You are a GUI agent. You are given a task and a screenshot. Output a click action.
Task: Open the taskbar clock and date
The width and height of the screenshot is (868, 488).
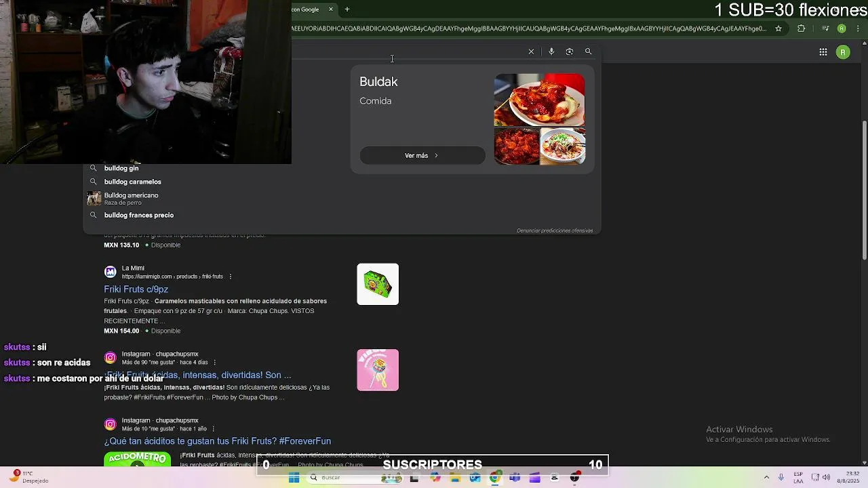pyautogui.click(x=847, y=478)
